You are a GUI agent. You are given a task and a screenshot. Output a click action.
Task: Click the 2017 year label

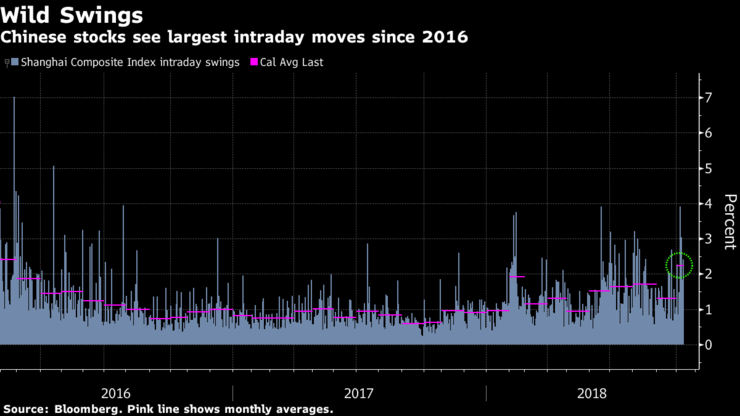[x=359, y=393]
